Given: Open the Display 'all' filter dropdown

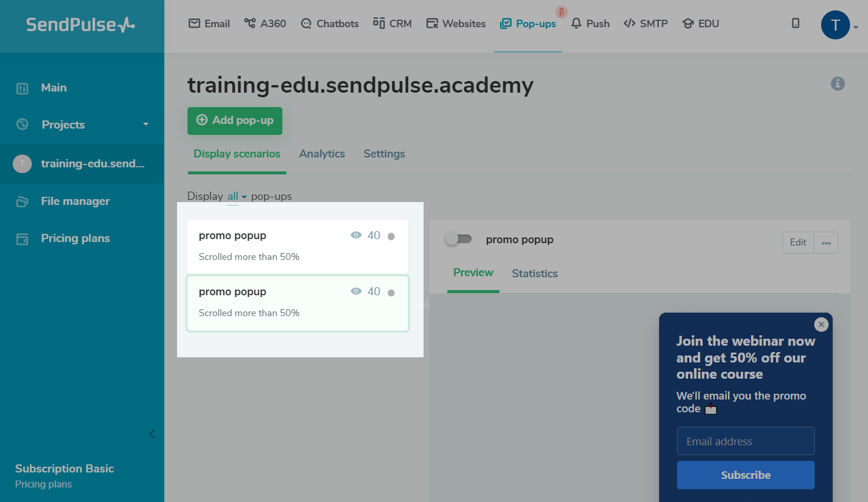Looking at the screenshot, I should [237, 196].
